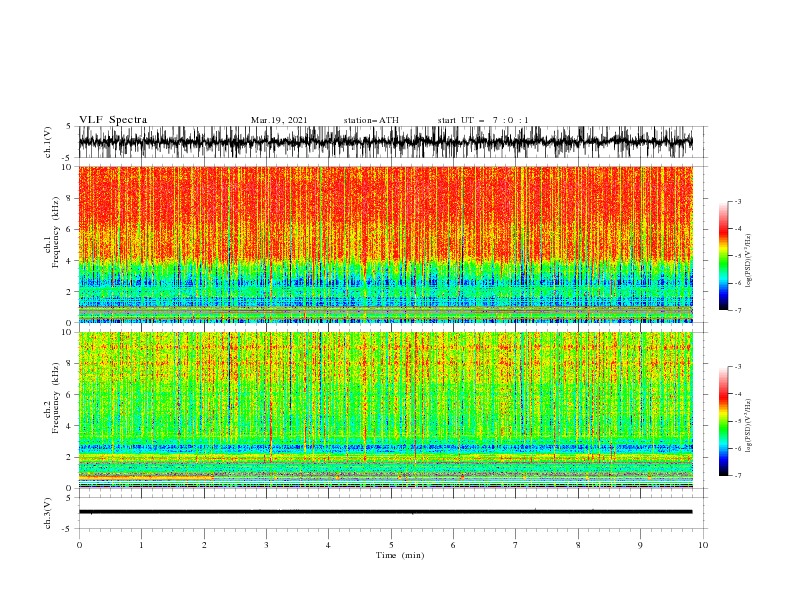Click the "Time (min)" x-axis label
The height and width of the screenshot is (612, 792).
pos(400,555)
